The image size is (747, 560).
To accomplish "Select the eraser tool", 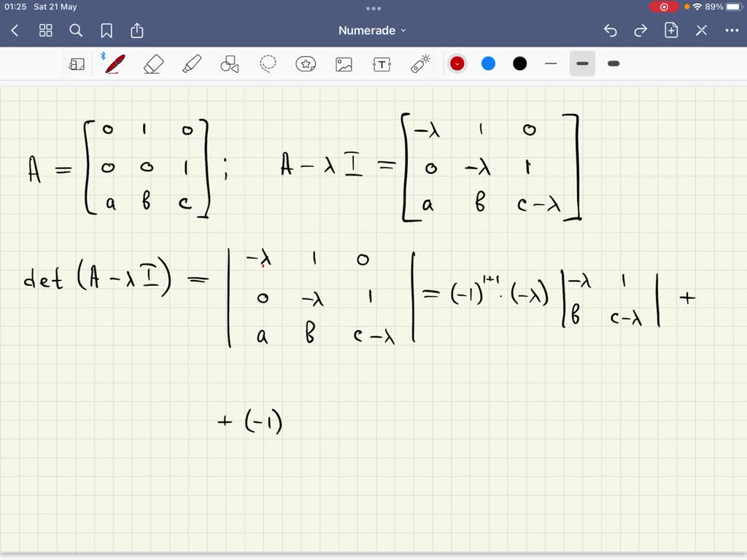I will 152,63.
